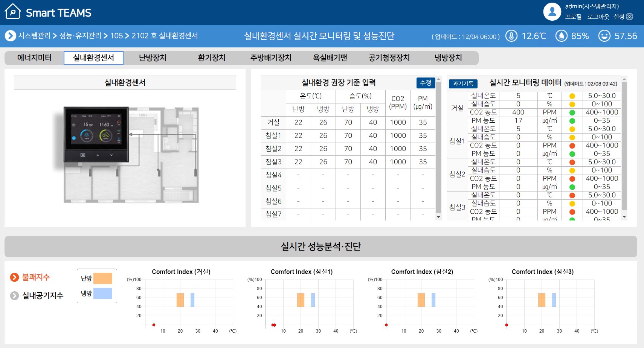Click the Comfort Index (침실3) chart title
This screenshot has width=644, height=348.
tap(542, 272)
